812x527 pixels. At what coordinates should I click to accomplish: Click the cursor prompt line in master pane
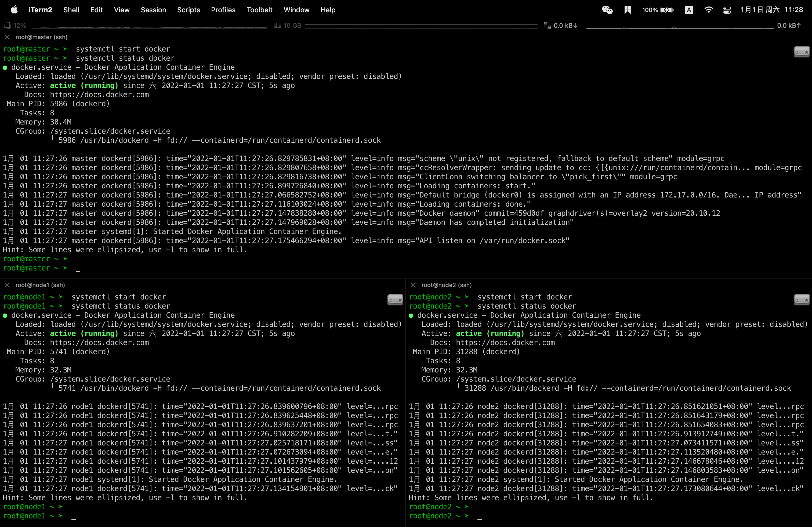pos(42,268)
